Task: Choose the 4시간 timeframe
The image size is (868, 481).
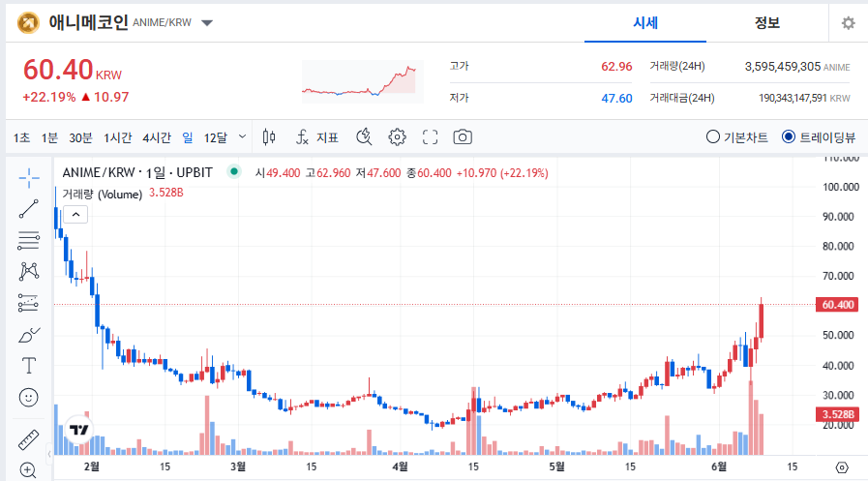Action: click(157, 137)
